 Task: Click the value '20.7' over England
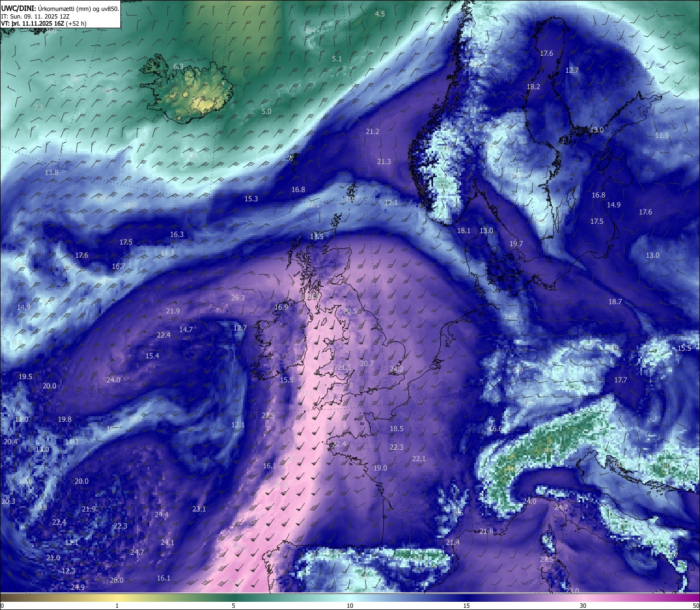click(x=367, y=363)
